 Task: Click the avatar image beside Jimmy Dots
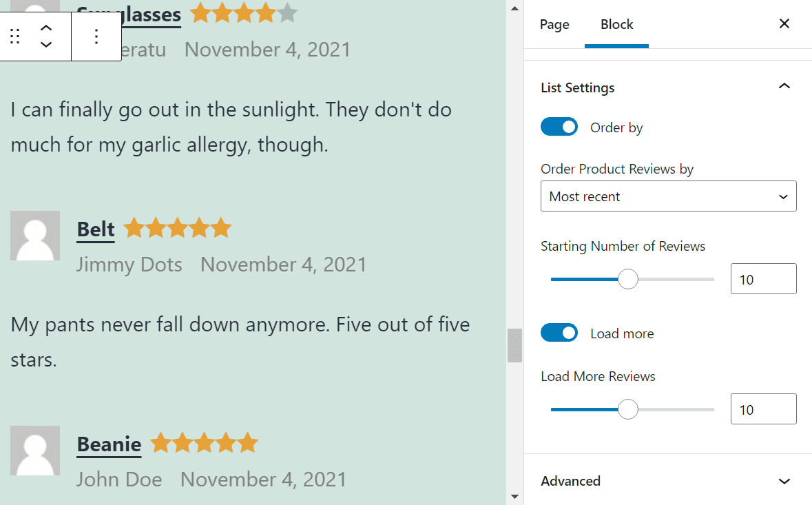tap(34, 235)
